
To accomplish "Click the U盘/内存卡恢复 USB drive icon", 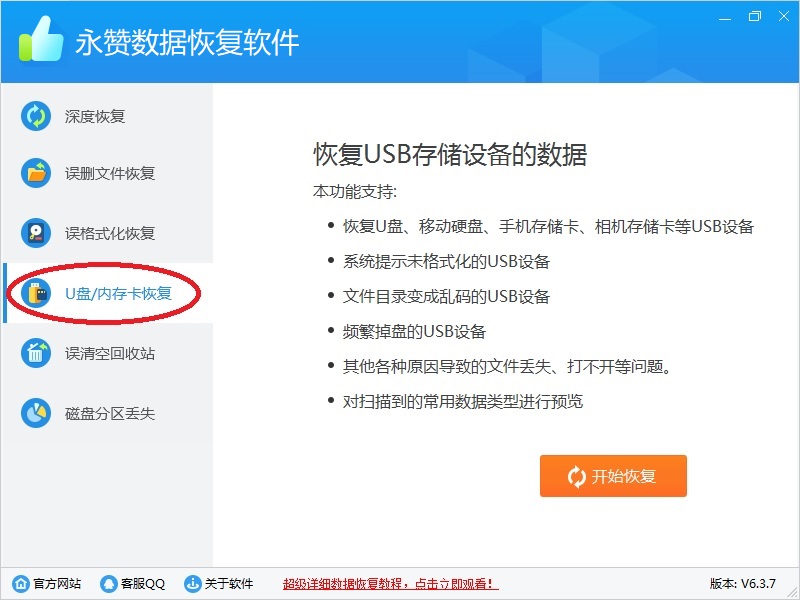I will pos(36,293).
